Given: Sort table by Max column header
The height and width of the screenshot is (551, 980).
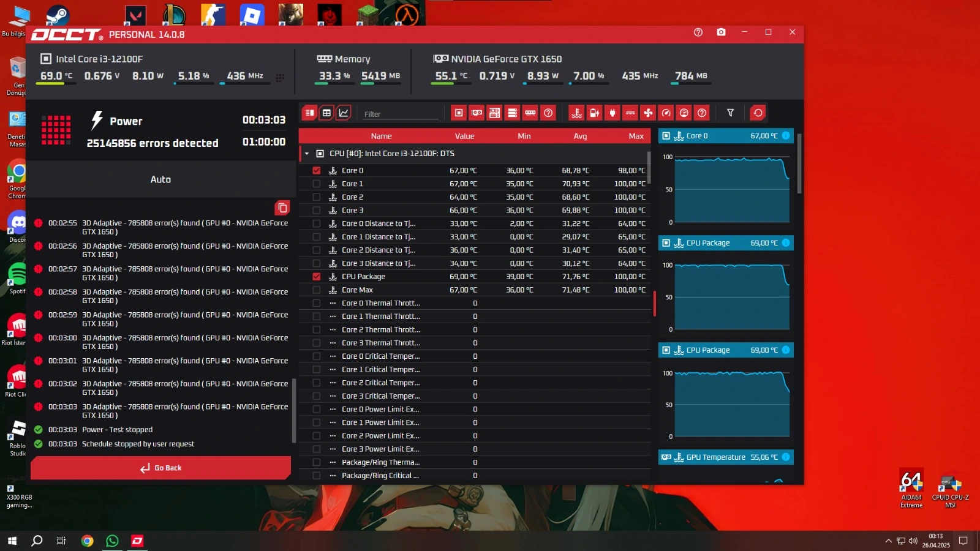Looking at the screenshot, I should click(636, 136).
